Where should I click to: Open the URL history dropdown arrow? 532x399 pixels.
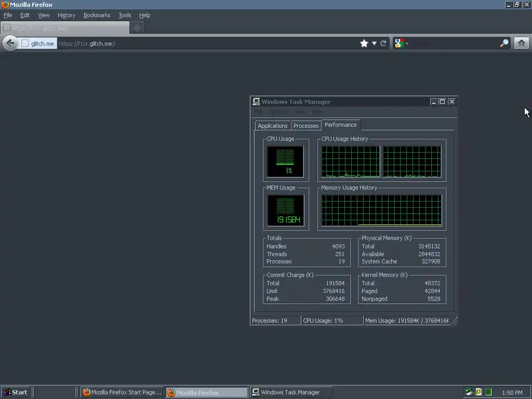click(374, 44)
